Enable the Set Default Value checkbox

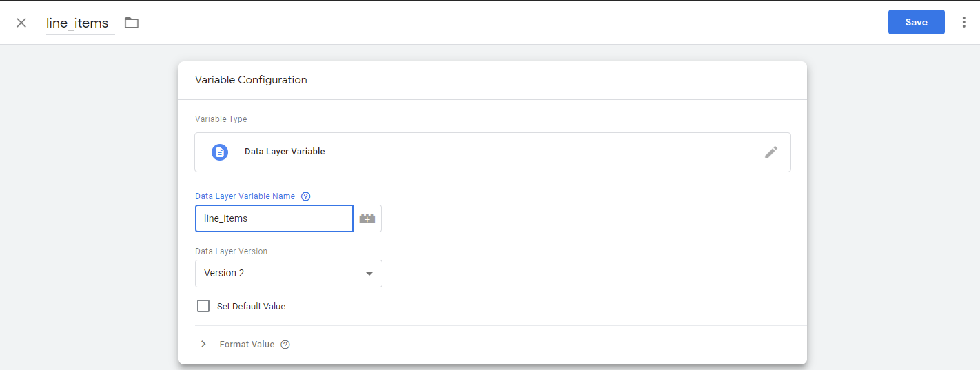click(203, 306)
